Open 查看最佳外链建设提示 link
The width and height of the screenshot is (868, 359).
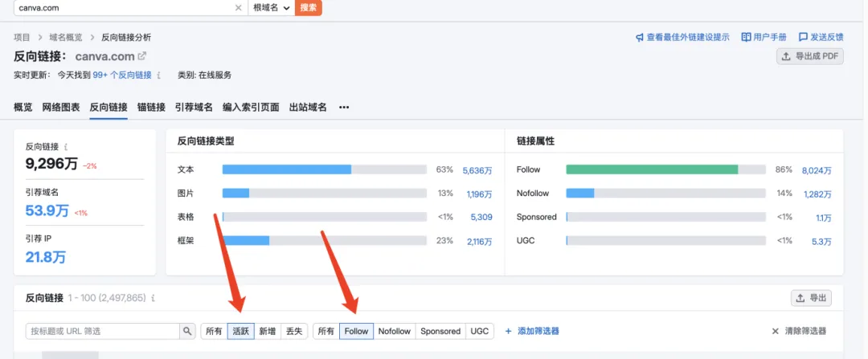pos(682,37)
